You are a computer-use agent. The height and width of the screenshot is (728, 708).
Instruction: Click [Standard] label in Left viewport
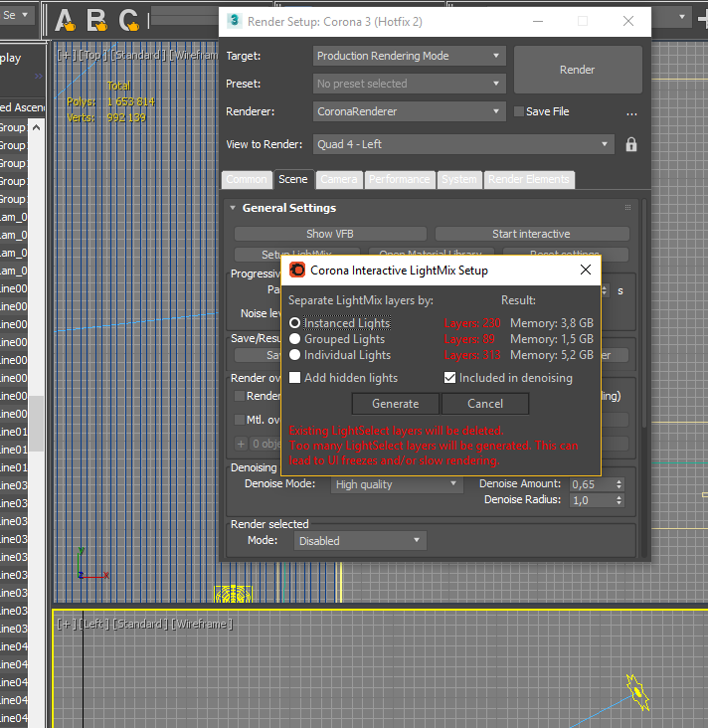point(141,624)
